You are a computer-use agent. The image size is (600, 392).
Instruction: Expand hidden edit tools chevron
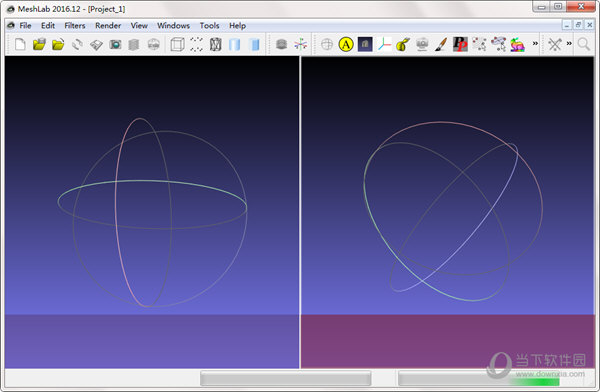coord(535,43)
